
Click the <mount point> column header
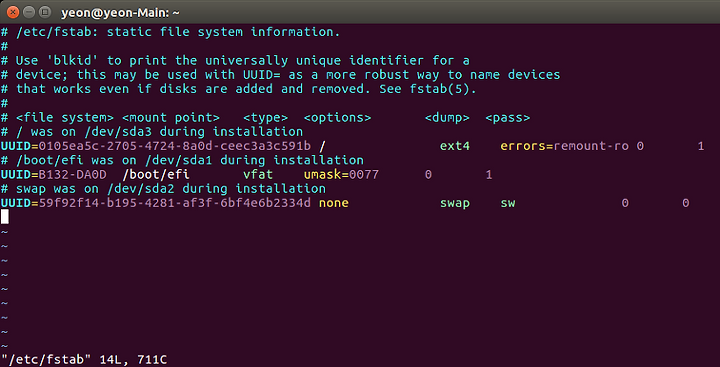(x=171, y=118)
